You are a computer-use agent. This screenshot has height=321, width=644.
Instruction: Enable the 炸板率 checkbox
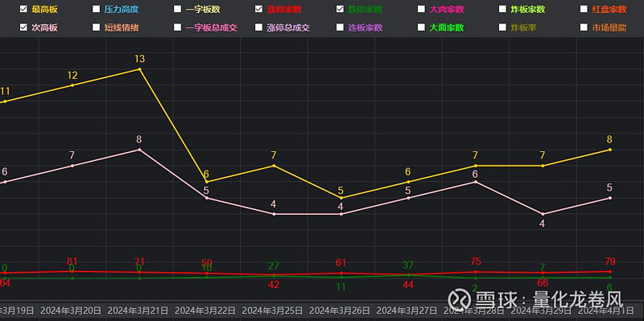tap(502, 27)
